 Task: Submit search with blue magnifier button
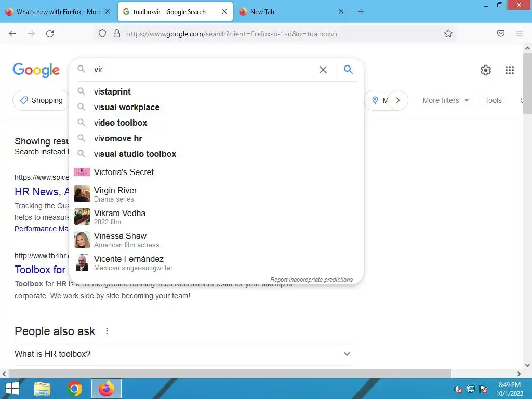348,69
